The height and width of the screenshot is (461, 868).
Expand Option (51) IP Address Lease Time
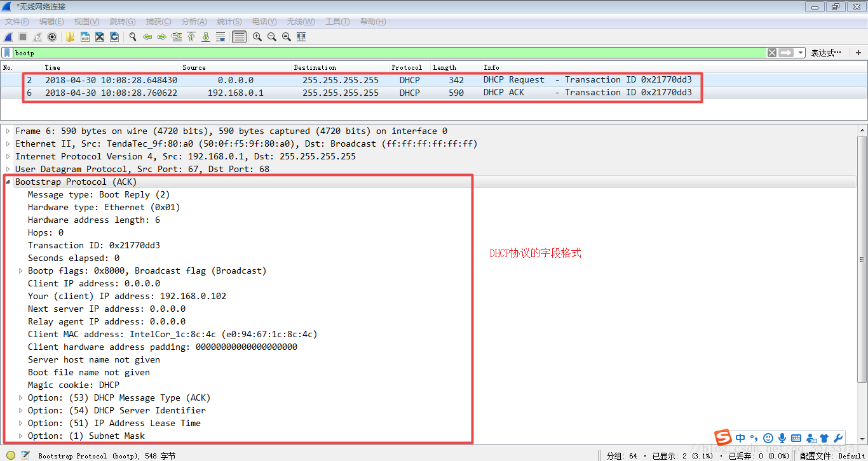[21, 423]
